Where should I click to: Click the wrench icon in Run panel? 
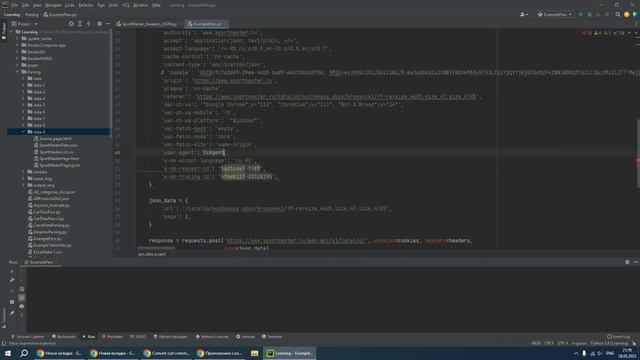pyautogui.click(x=12, y=280)
